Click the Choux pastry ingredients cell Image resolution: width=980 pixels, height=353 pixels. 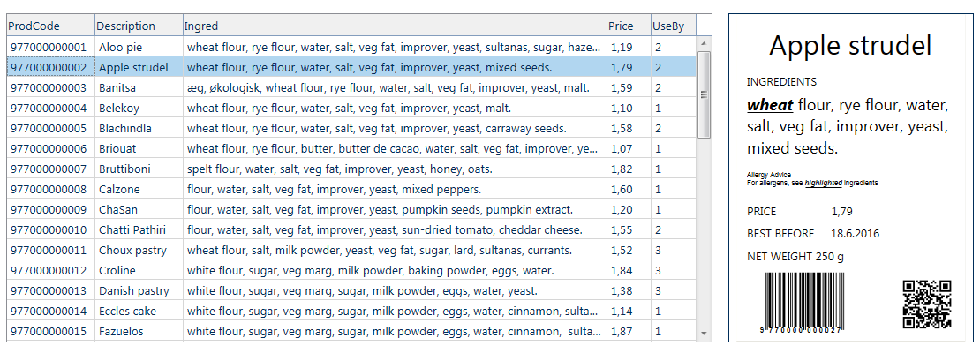point(380,250)
